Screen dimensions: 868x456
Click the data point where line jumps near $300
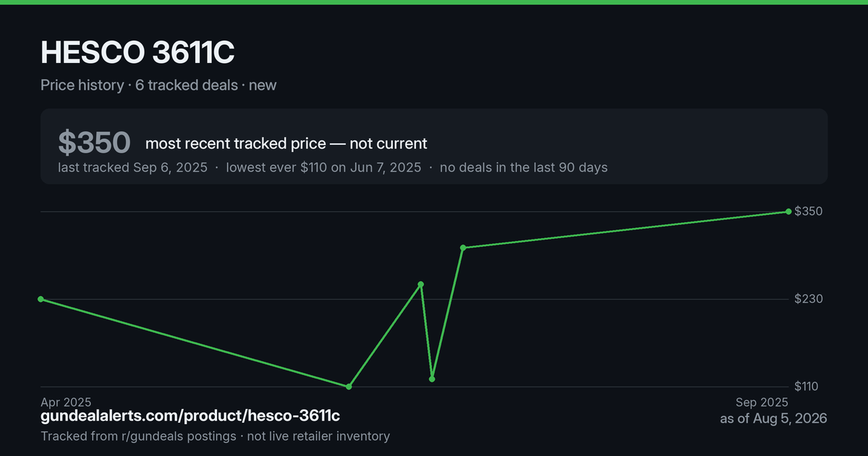click(463, 248)
